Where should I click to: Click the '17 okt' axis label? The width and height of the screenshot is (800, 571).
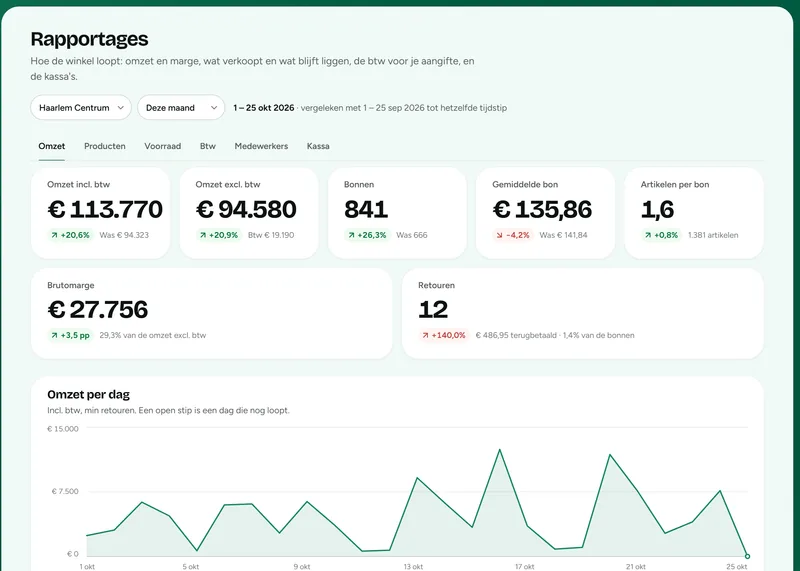(x=524, y=566)
